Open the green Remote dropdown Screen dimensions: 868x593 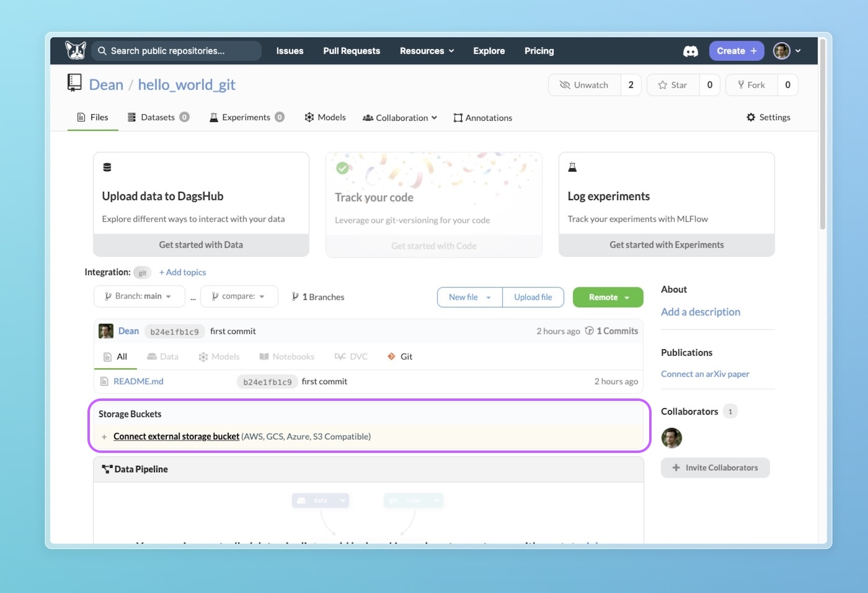click(608, 297)
